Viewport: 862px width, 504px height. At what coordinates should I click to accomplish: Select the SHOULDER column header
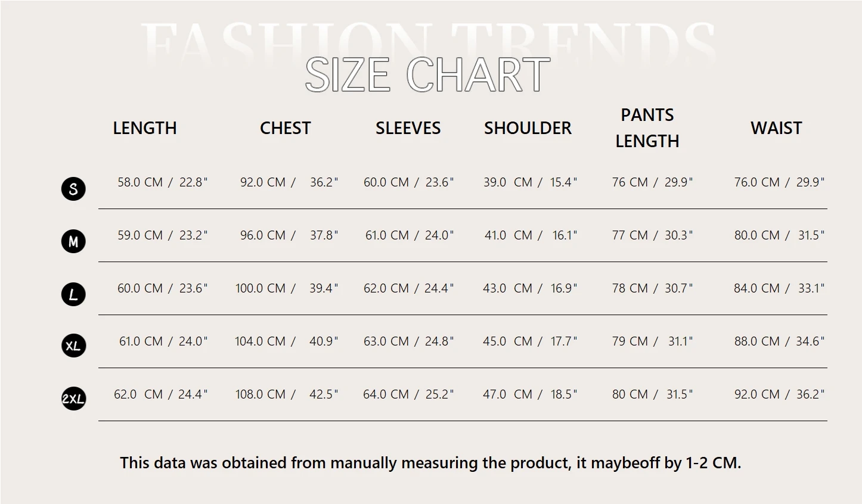(528, 128)
